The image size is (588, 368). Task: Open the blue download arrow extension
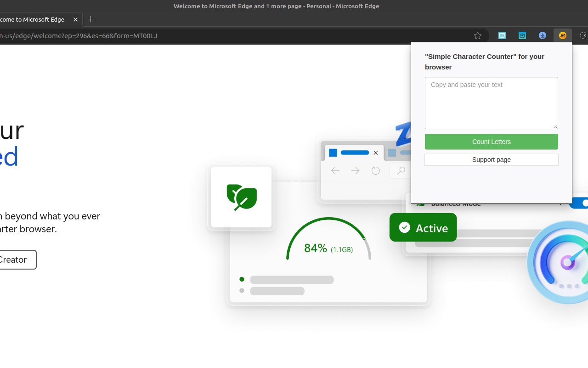tap(543, 35)
